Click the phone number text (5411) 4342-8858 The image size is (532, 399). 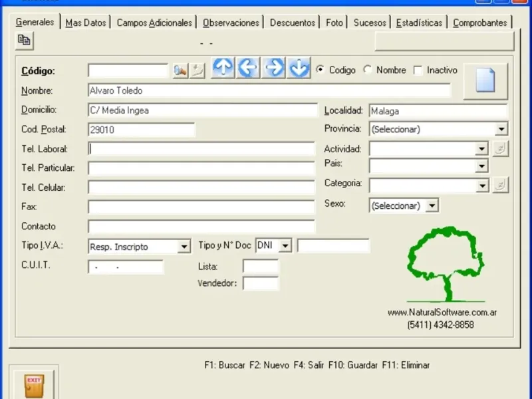click(440, 325)
